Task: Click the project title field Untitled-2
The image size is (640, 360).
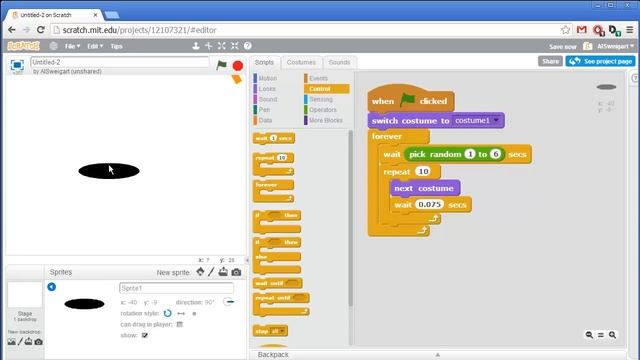Action: pyautogui.click(x=120, y=62)
